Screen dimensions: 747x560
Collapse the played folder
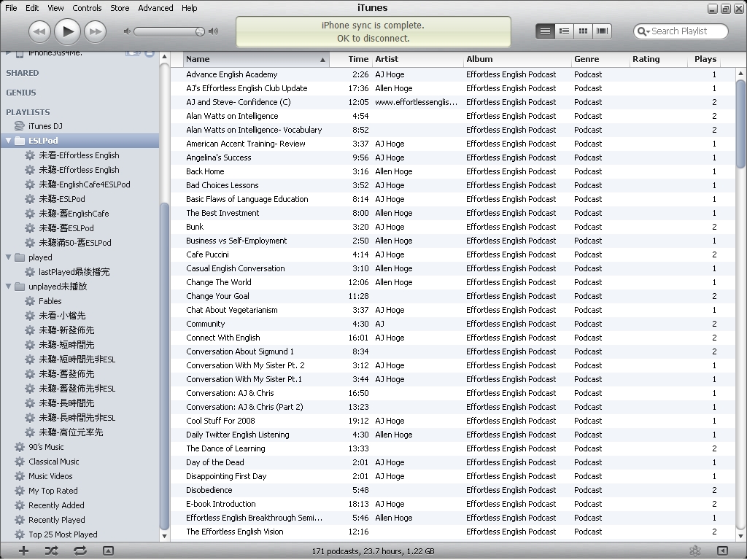8,257
